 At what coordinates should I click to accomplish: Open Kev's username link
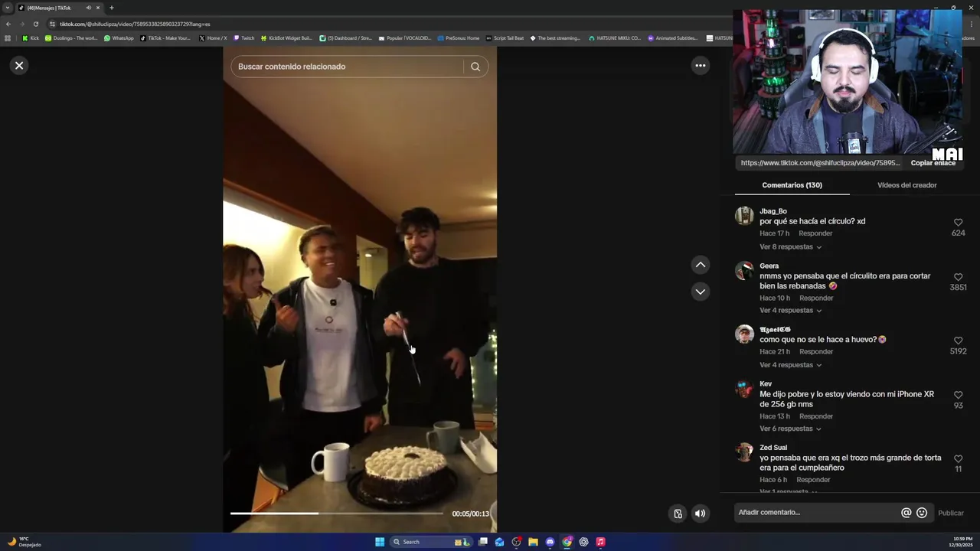766,384
